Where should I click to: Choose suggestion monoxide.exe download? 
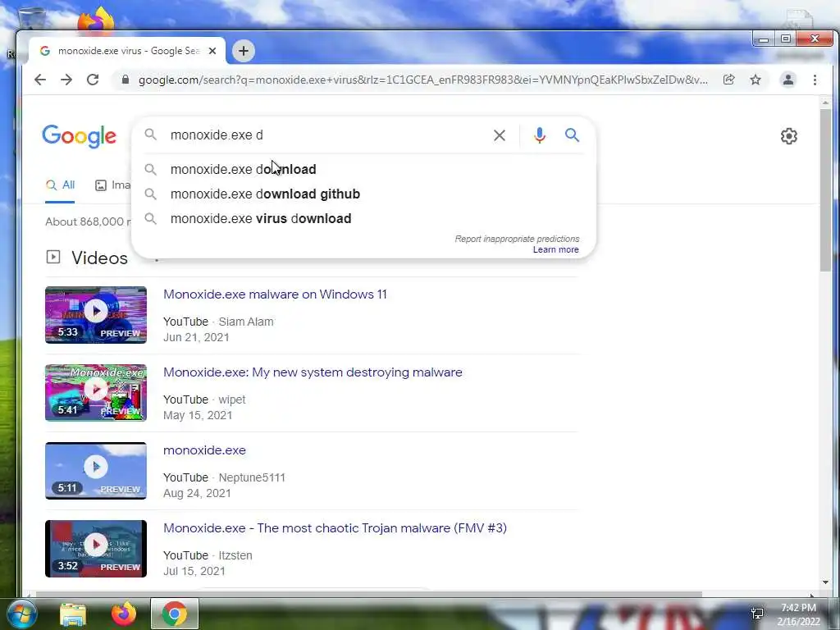click(x=363, y=169)
